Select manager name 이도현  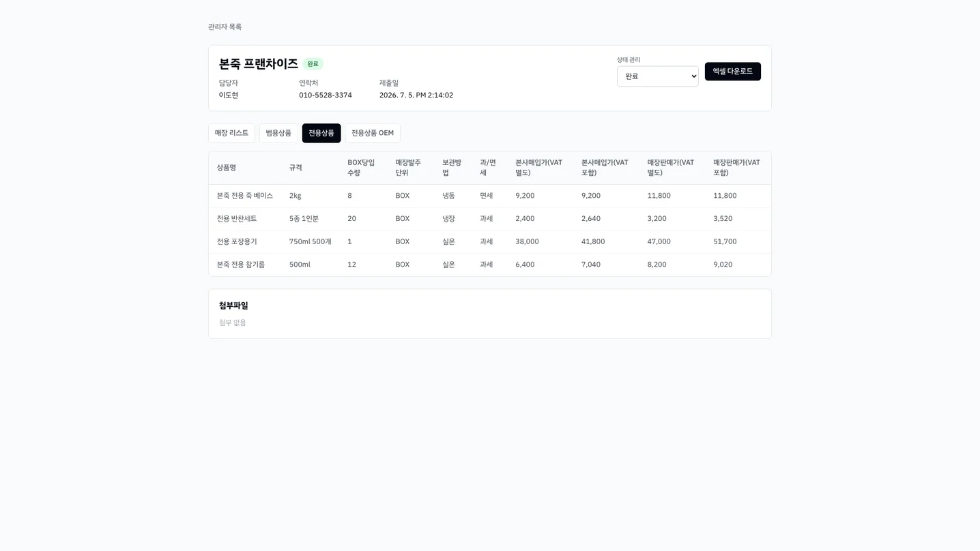coord(229,95)
